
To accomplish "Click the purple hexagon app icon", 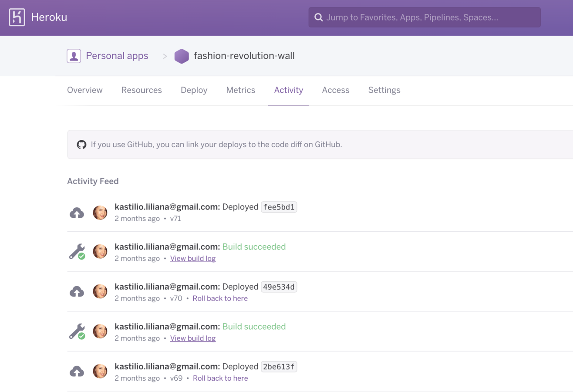I will [x=182, y=56].
